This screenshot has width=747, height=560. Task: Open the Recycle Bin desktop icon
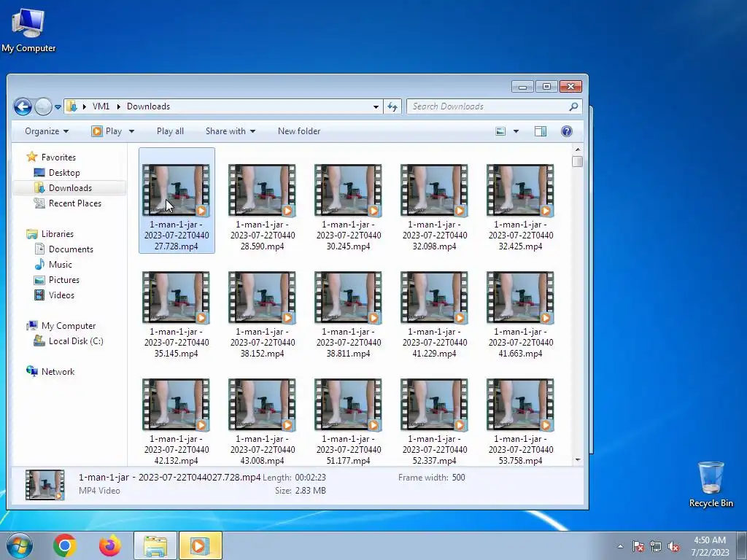pos(711,484)
